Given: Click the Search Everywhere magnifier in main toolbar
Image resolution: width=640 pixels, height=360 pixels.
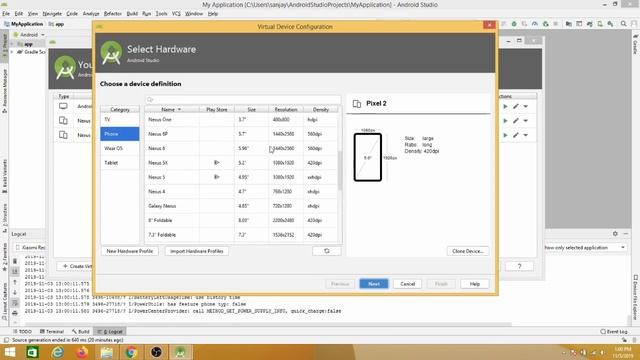Looking at the screenshot, I should 623,24.
